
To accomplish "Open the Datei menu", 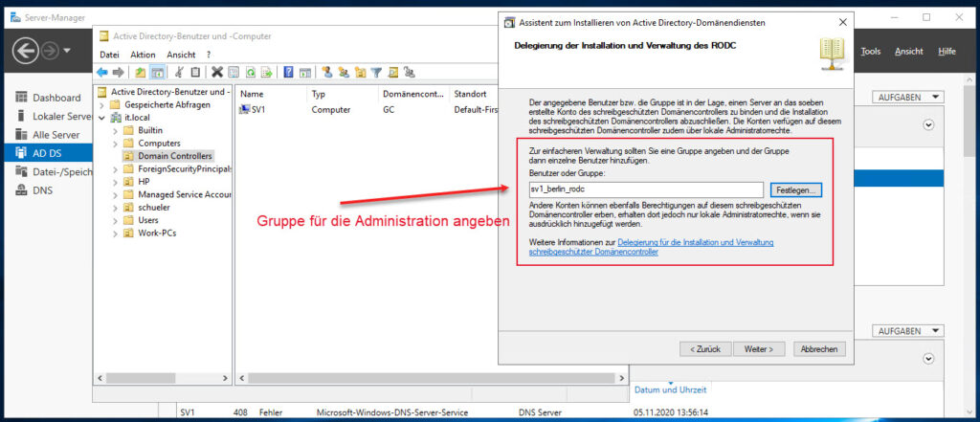I will click(109, 55).
